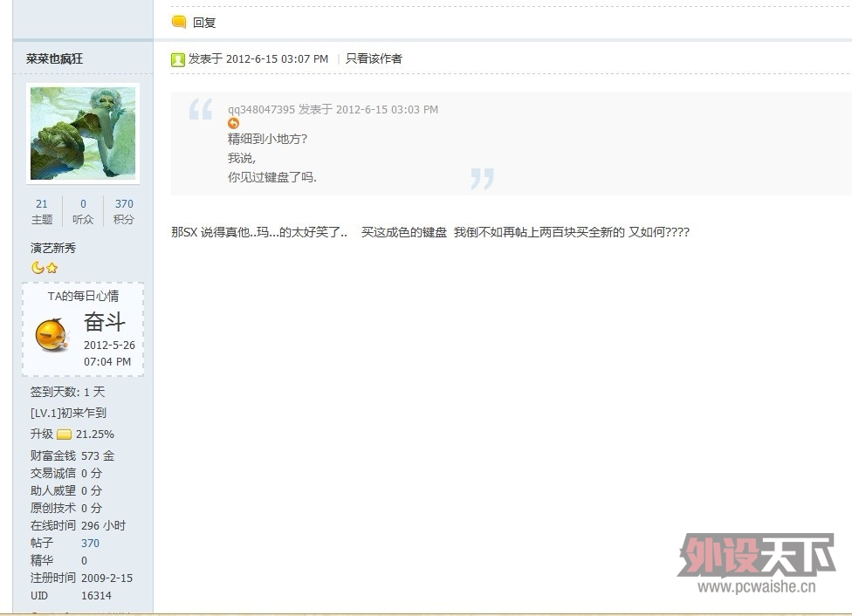Click the orange smoking mood emoticon
Image resolution: width=852 pixels, height=616 pixels.
(x=52, y=335)
